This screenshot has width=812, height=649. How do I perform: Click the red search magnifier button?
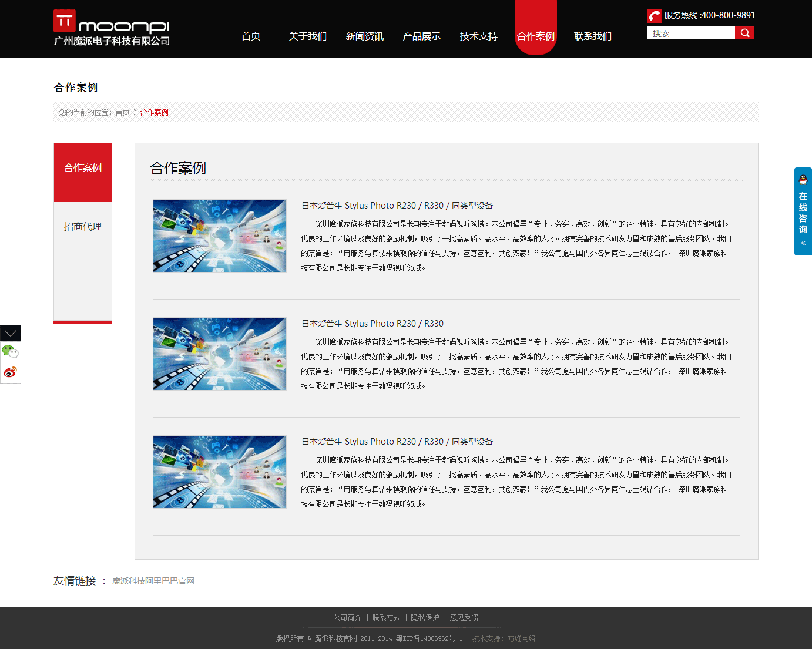point(744,33)
